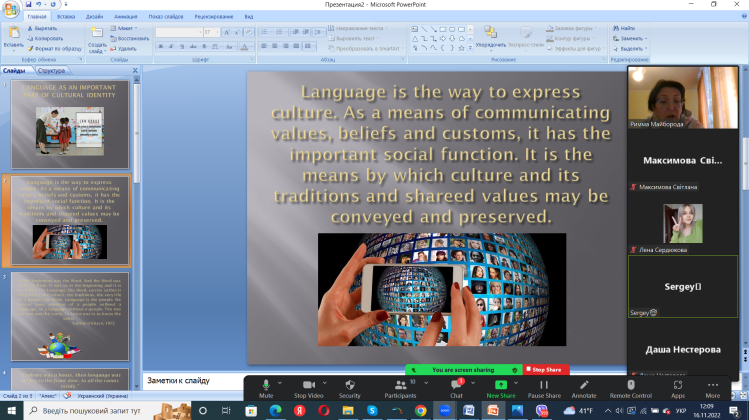749x420 pixels.
Task: Switch to the Структура pane tab
Action: (x=51, y=71)
